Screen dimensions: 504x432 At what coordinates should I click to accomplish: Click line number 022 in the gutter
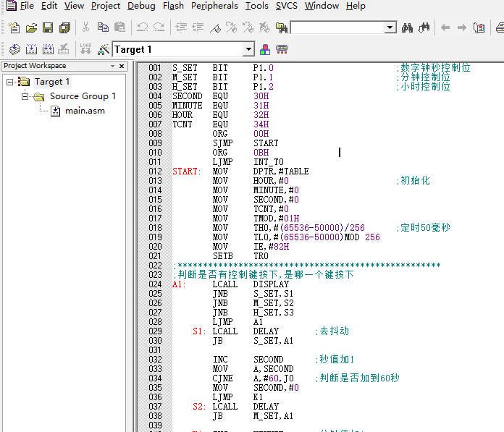(x=155, y=266)
